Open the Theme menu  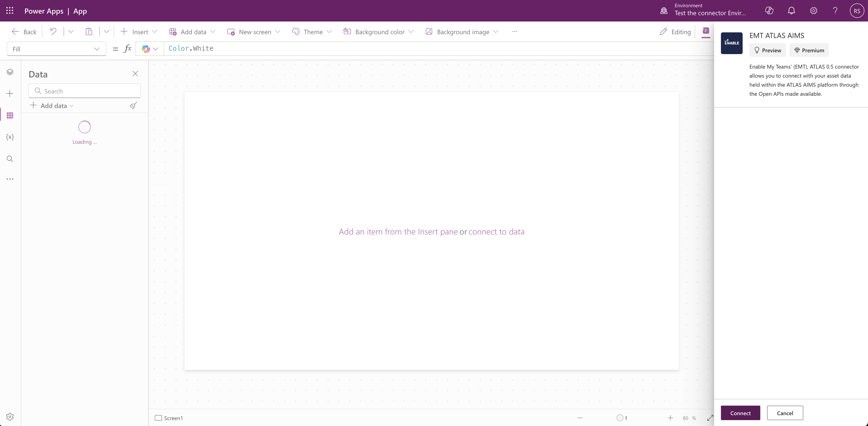tap(312, 32)
